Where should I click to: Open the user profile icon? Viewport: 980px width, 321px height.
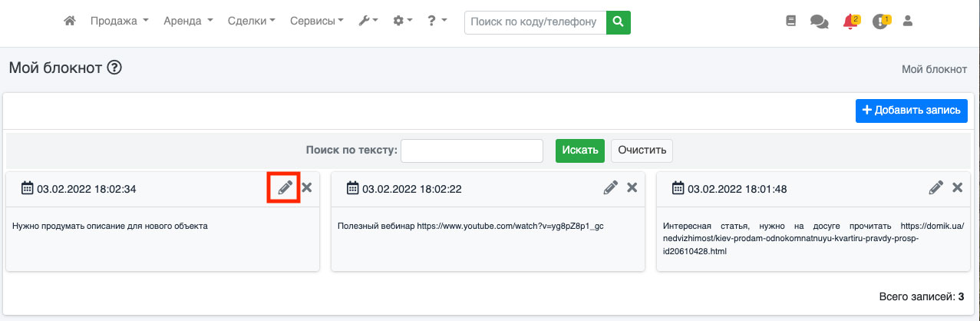(908, 22)
